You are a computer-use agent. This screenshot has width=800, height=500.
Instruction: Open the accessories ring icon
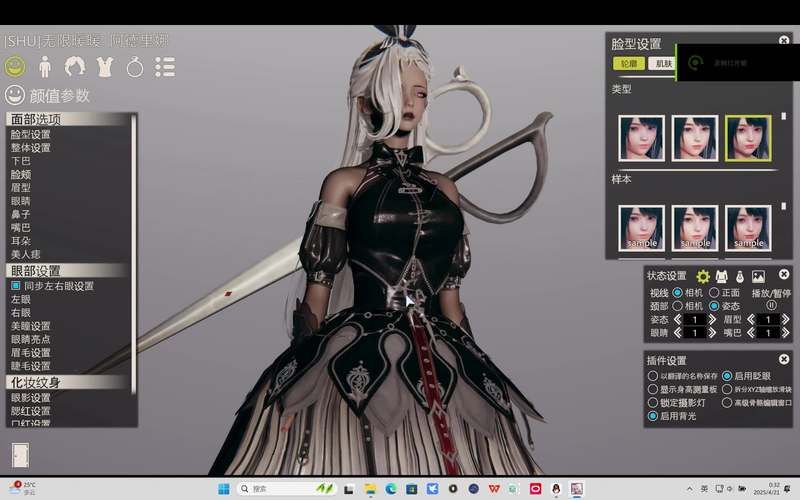coord(135,67)
